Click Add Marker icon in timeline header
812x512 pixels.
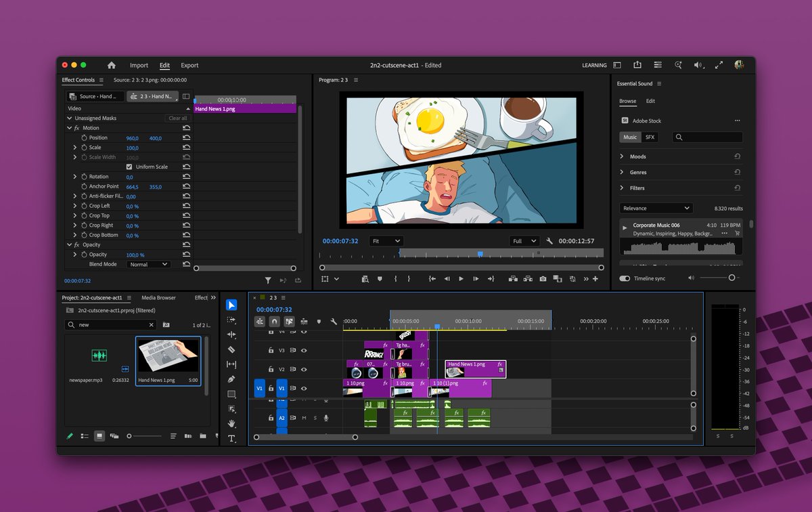(319, 322)
